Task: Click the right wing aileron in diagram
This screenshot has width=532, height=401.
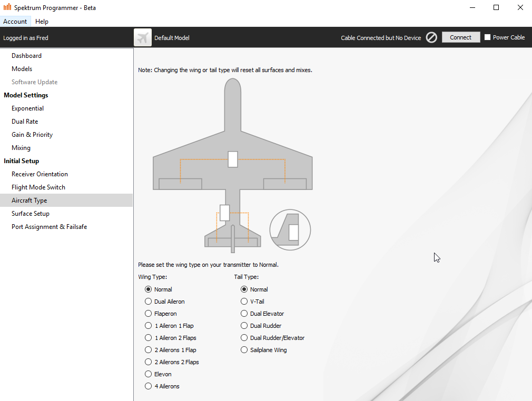Action: 284,184
